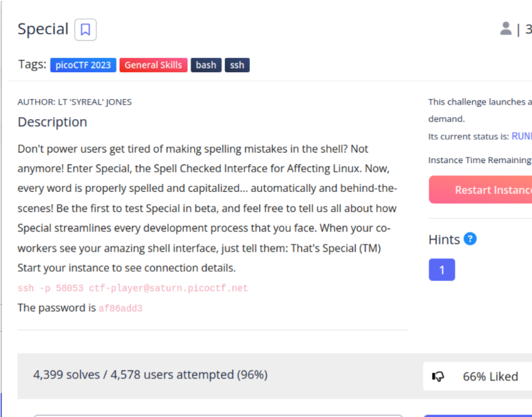Bookmark the Special challenge
This screenshot has width=532, height=417.
point(85,30)
